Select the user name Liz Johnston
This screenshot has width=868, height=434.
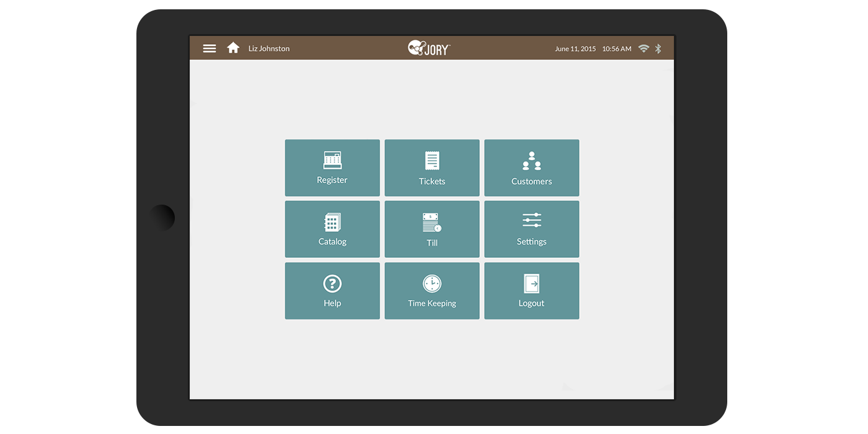(x=268, y=48)
